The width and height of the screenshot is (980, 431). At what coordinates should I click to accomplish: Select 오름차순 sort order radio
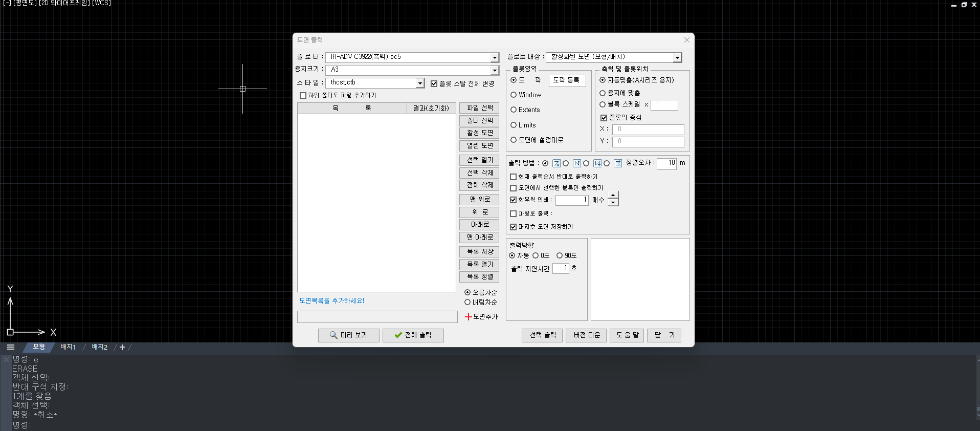[467, 292]
